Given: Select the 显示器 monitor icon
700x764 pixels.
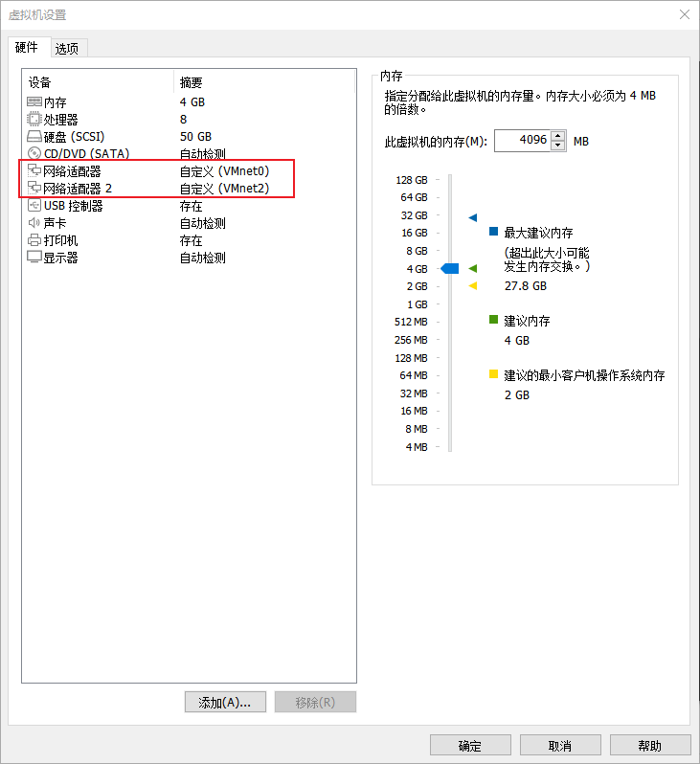Looking at the screenshot, I should [34, 257].
